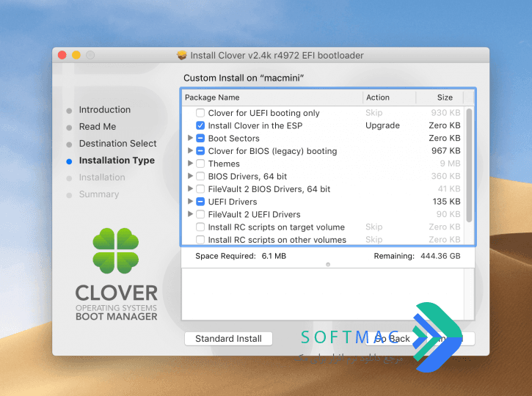Screen dimensions: 532x396
Task: Minimize the window with yellow button
Action: click(76, 55)
